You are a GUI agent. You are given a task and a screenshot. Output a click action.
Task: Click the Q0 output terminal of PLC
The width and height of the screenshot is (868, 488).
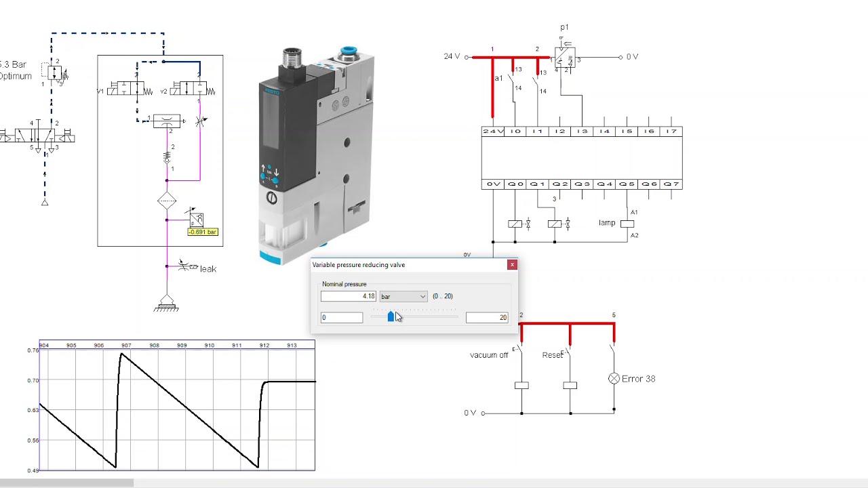pyautogui.click(x=515, y=184)
